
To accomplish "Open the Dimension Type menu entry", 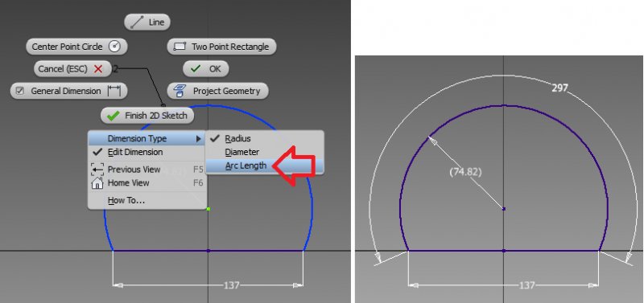I will click(x=147, y=138).
